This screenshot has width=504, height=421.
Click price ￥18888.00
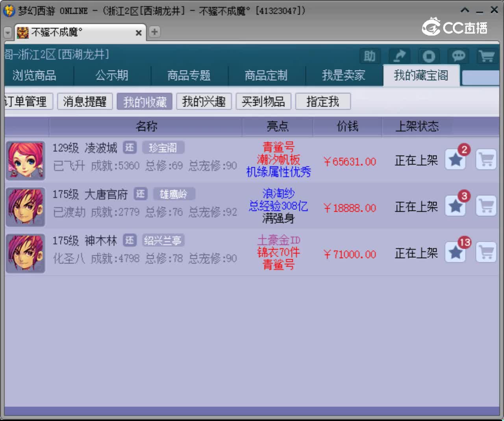click(350, 208)
